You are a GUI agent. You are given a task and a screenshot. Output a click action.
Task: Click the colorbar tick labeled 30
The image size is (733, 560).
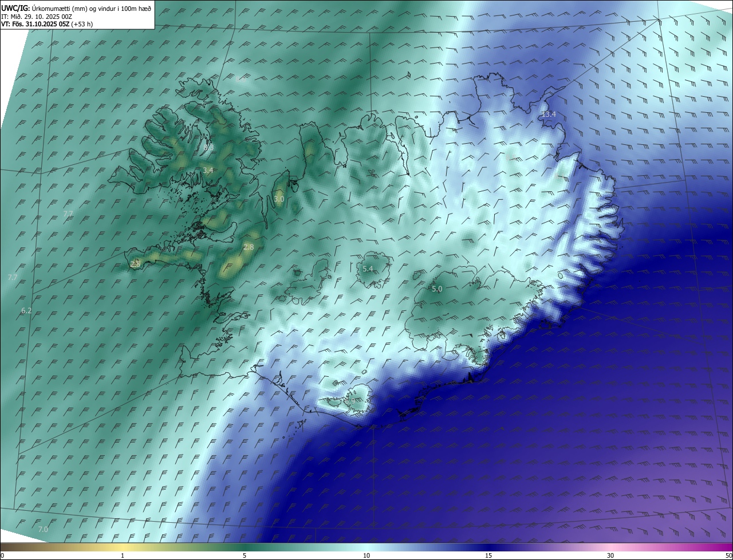pyautogui.click(x=610, y=555)
